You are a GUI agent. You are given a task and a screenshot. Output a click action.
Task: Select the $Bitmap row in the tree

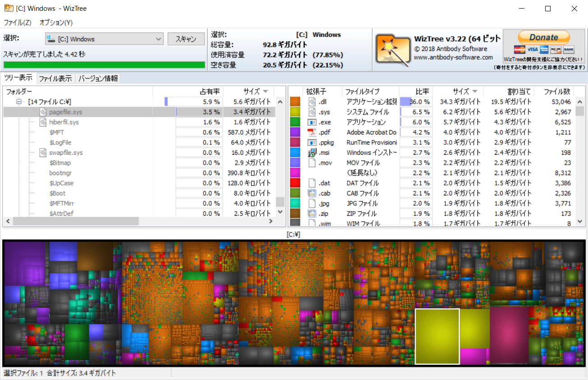(x=139, y=163)
